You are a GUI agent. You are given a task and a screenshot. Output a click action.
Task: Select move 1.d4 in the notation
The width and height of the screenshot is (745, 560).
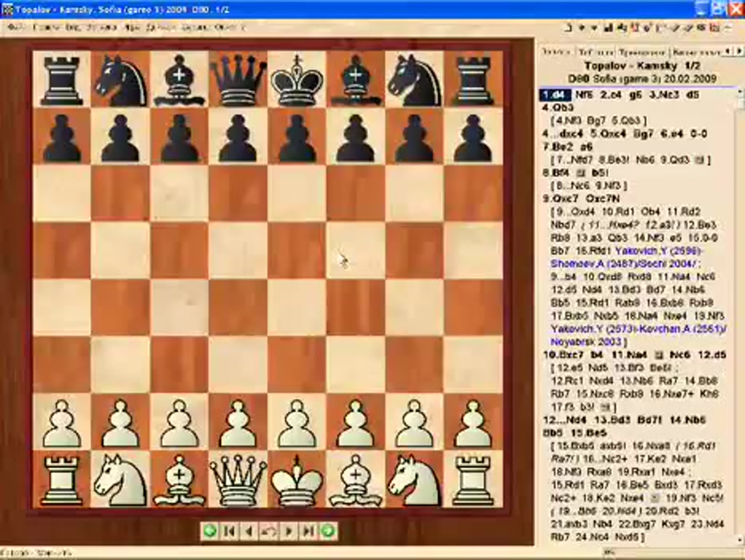555,95
